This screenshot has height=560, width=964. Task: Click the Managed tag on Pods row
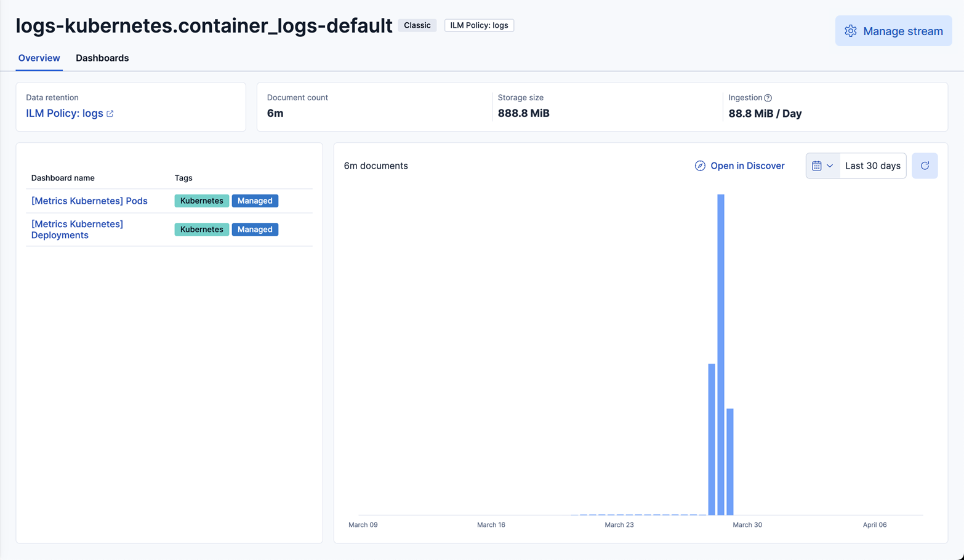click(x=255, y=201)
